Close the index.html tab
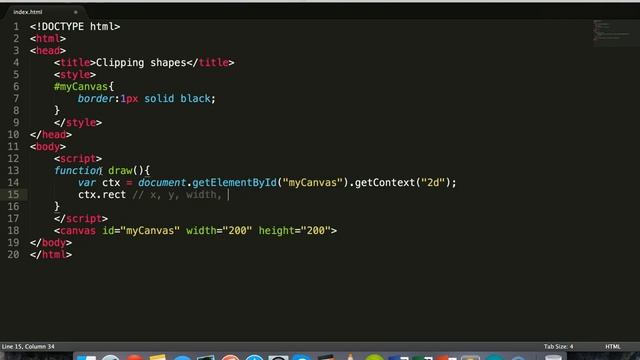This screenshot has height=360, width=640. click(x=76, y=12)
